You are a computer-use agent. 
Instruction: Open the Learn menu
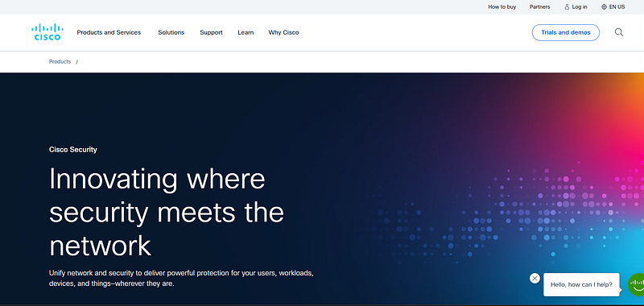(246, 32)
